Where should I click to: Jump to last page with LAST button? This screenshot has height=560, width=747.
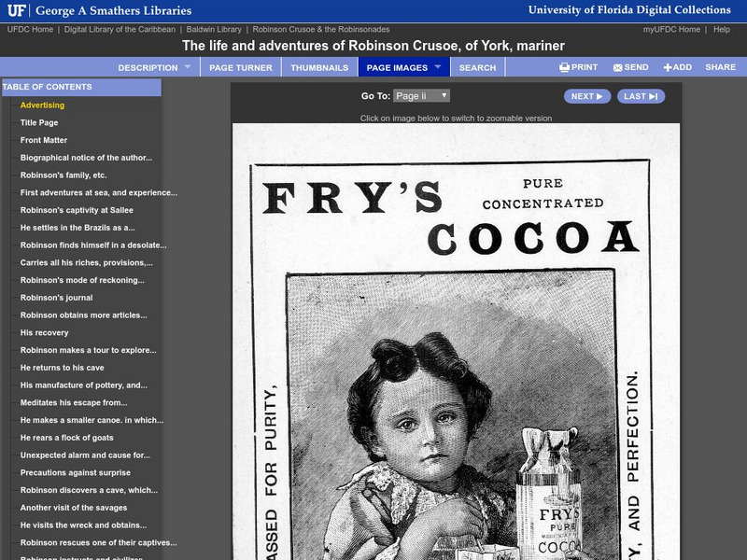click(x=641, y=96)
